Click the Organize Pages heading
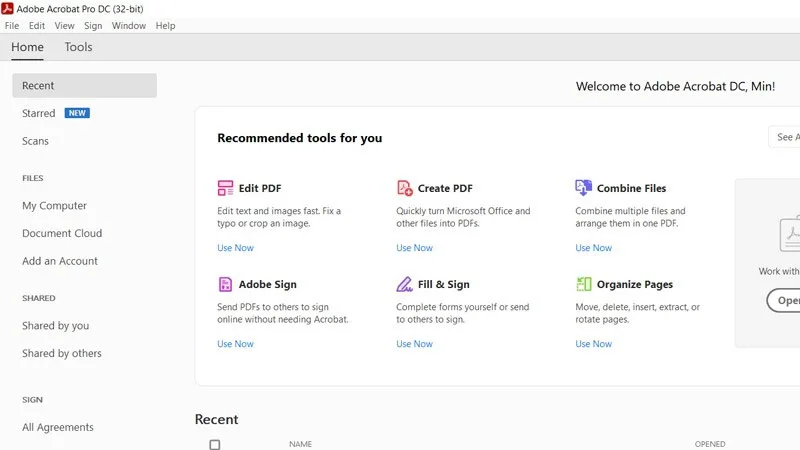800x450 pixels. [635, 284]
